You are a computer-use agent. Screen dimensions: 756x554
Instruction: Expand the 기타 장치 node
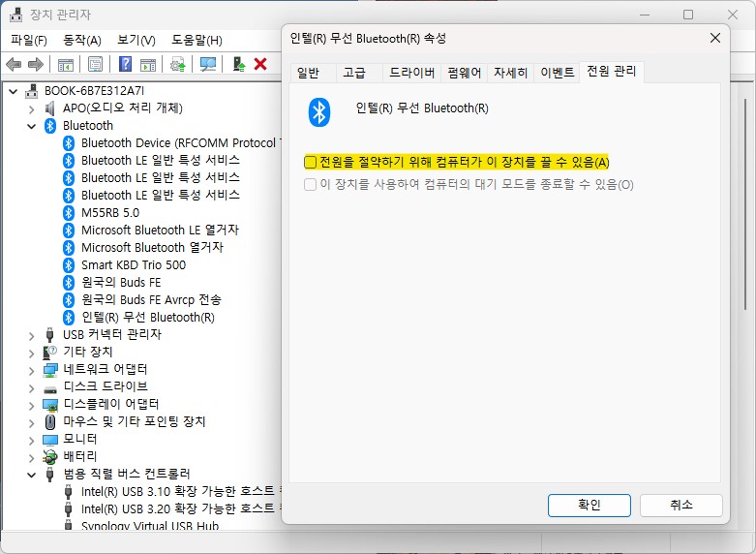[x=32, y=353]
